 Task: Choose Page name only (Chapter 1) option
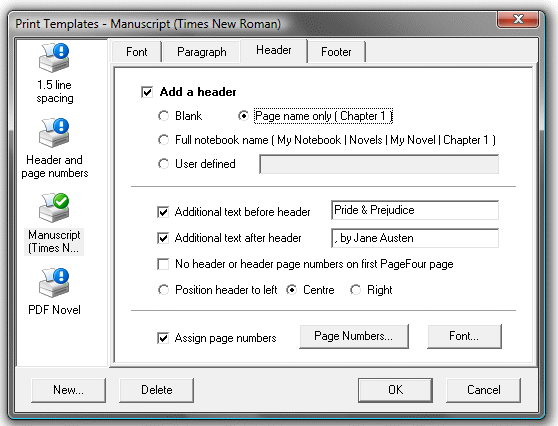[243, 116]
